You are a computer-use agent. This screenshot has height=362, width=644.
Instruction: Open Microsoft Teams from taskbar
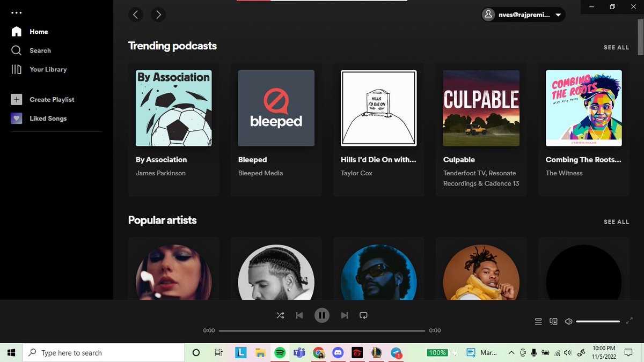[x=299, y=353]
